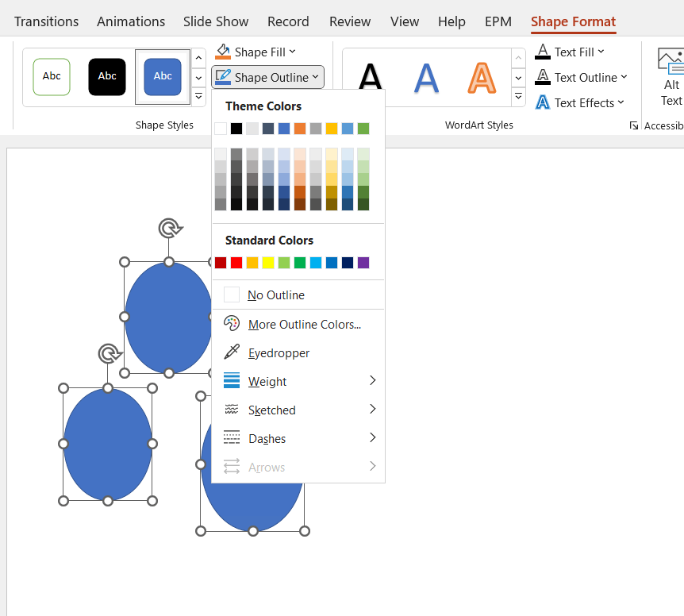
Task: Open the EPM tab
Action: click(498, 21)
